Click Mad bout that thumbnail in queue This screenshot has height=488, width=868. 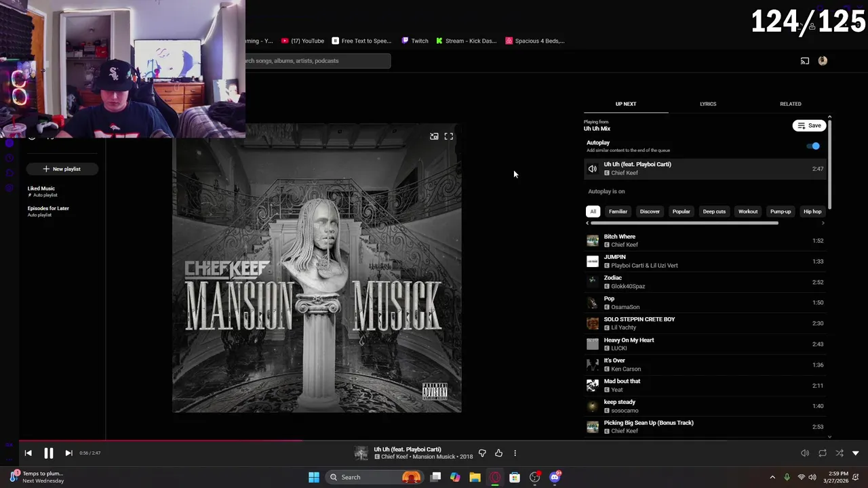(593, 386)
